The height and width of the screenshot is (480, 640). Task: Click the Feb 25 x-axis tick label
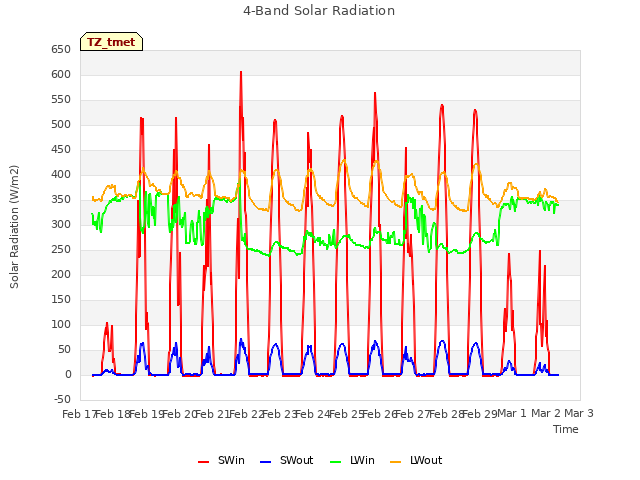pos(345,414)
